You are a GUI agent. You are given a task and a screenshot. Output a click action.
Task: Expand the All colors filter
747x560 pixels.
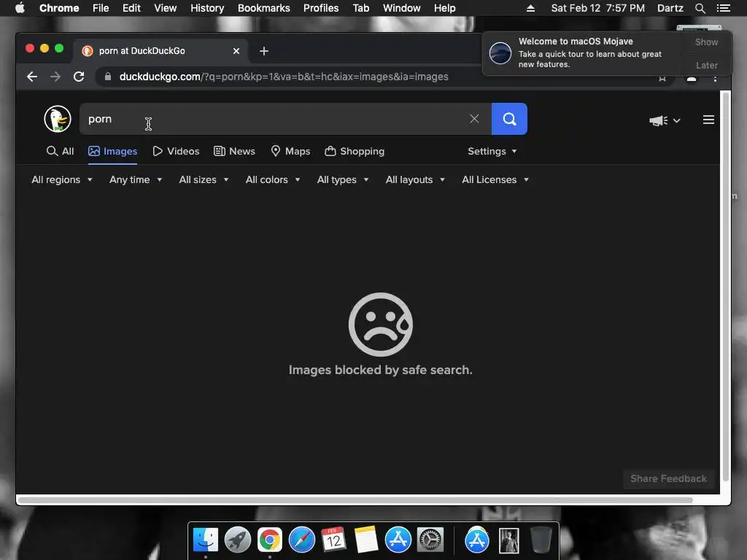point(273,179)
